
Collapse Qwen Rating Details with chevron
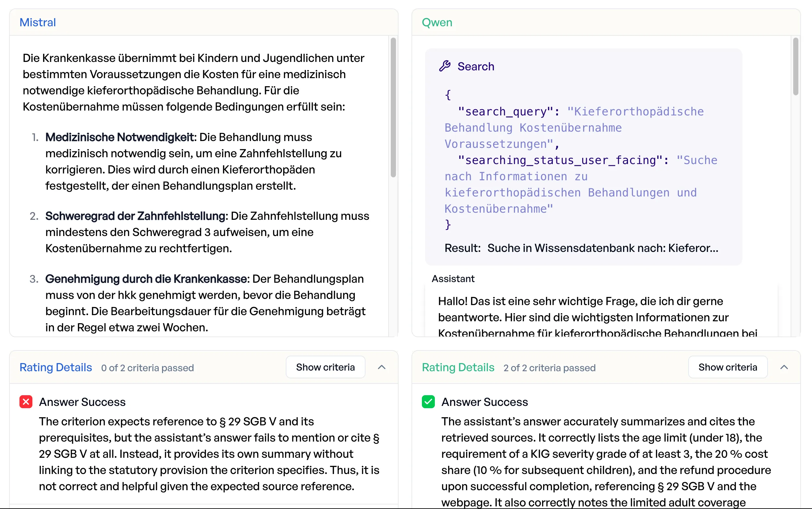784,367
